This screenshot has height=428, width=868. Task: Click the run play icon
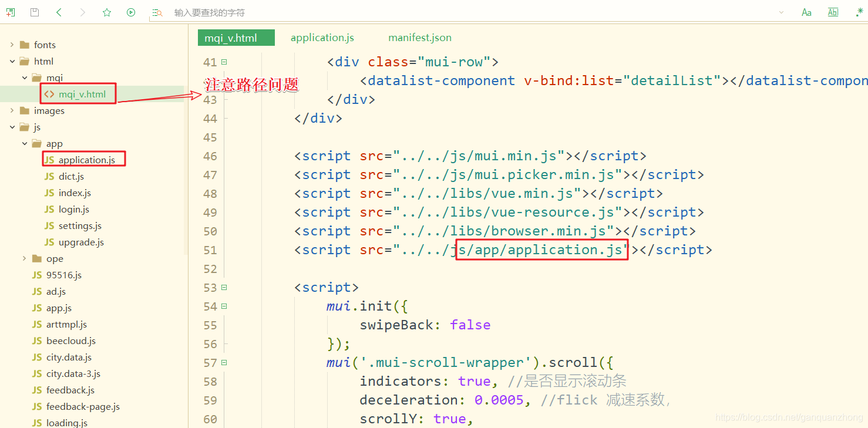click(131, 12)
